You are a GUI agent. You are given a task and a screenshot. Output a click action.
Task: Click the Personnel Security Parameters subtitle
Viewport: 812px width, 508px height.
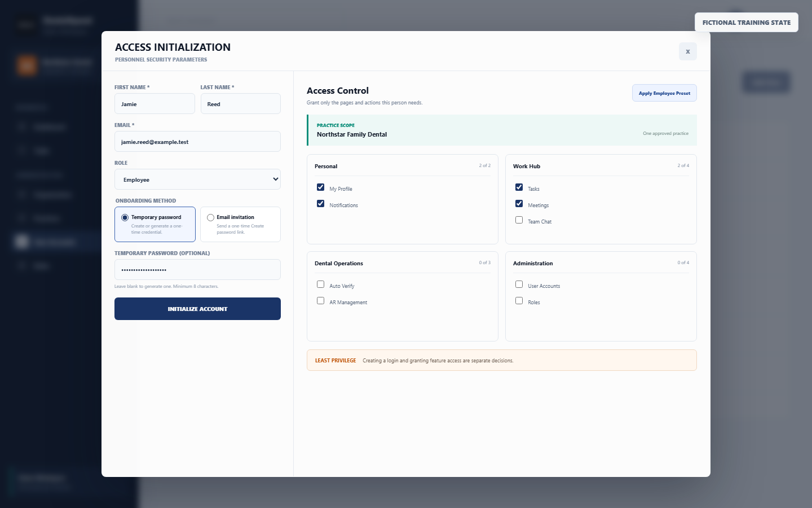pos(161,60)
